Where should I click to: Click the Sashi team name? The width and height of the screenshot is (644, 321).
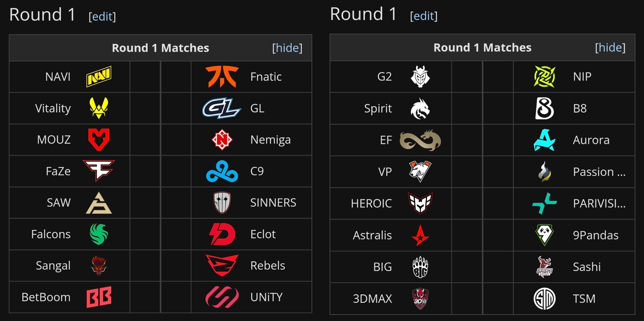coord(587,267)
